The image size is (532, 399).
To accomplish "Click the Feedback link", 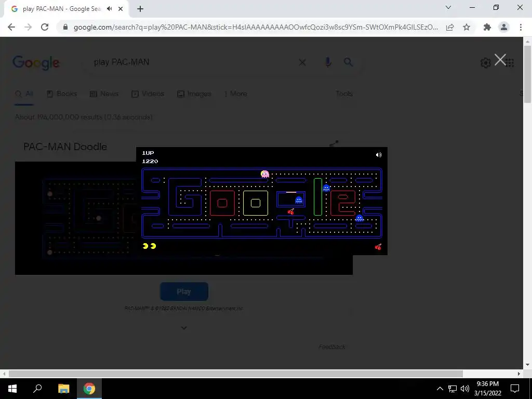I will 332,347.
